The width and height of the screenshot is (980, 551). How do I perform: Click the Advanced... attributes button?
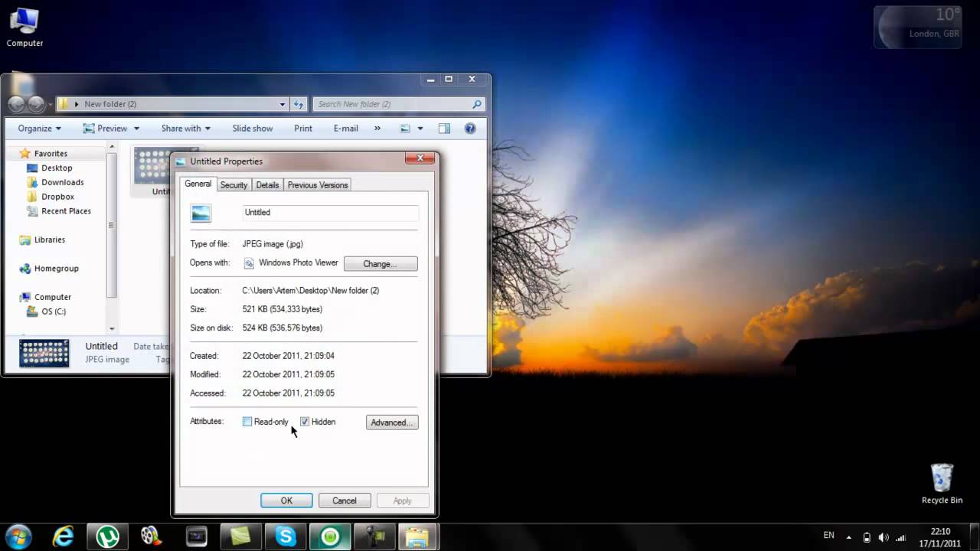pyautogui.click(x=392, y=422)
